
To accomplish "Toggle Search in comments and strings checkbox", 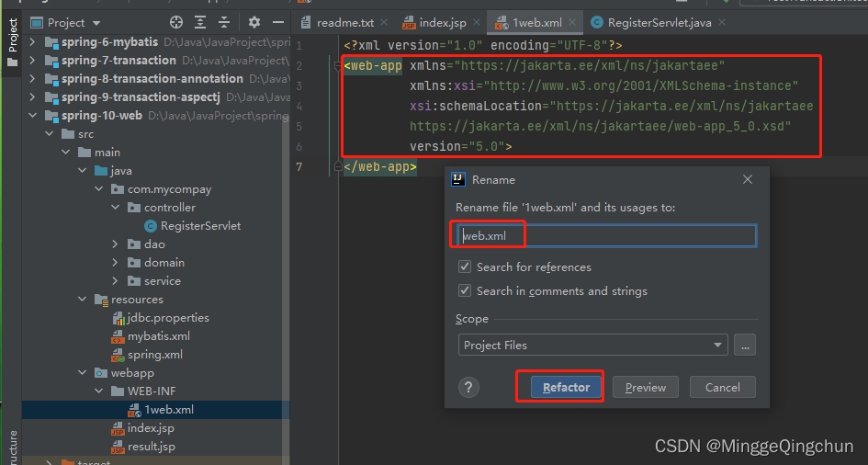I will [x=465, y=291].
